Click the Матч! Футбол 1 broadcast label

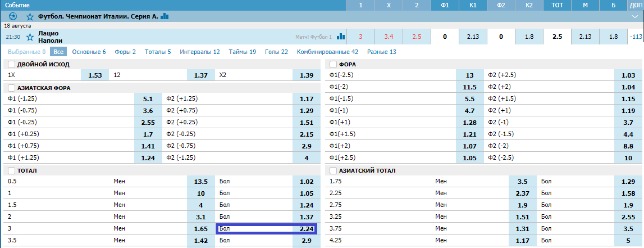[313, 37]
